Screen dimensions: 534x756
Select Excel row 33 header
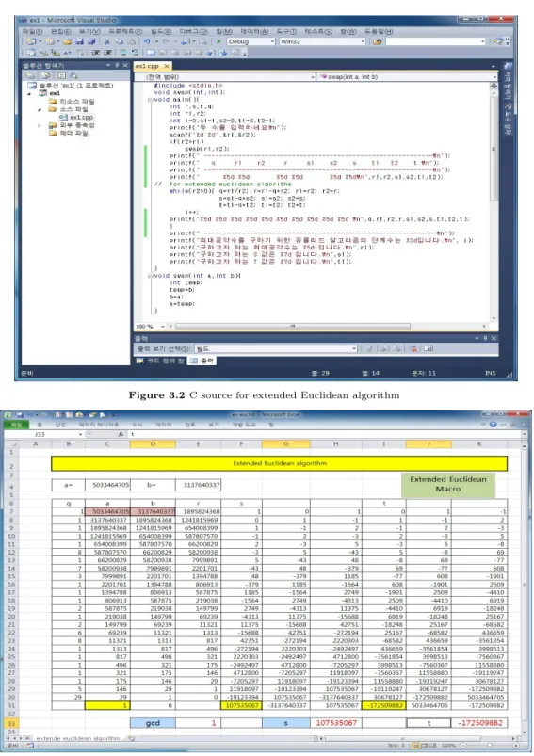[x=10, y=723]
